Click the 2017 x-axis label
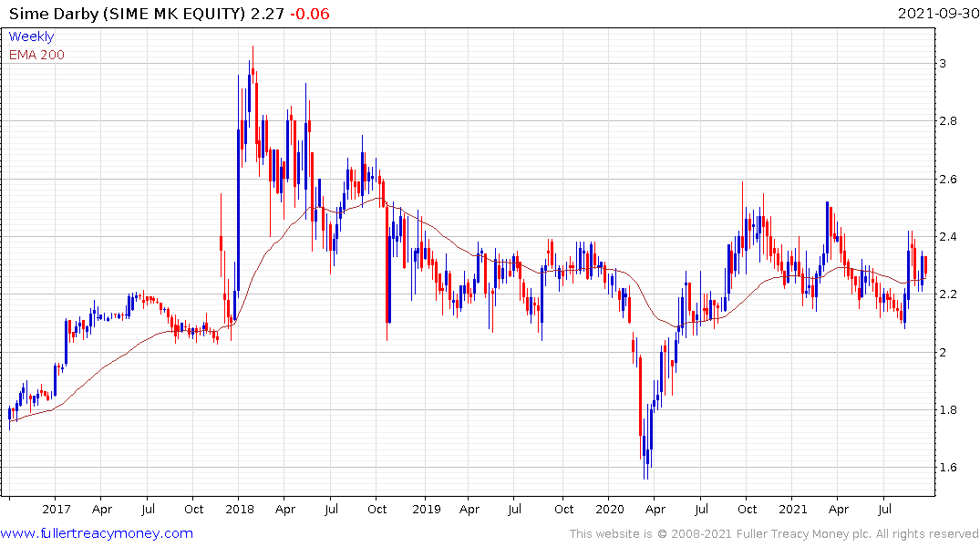Viewport: 980px width, 547px height. (57, 510)
